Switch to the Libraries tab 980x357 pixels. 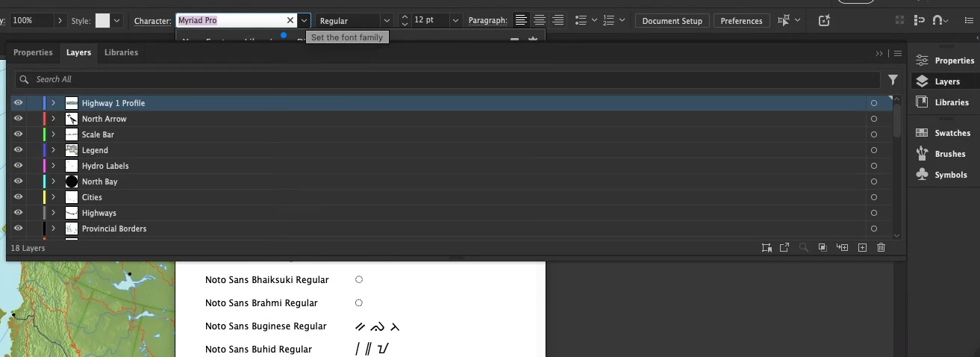121,52
